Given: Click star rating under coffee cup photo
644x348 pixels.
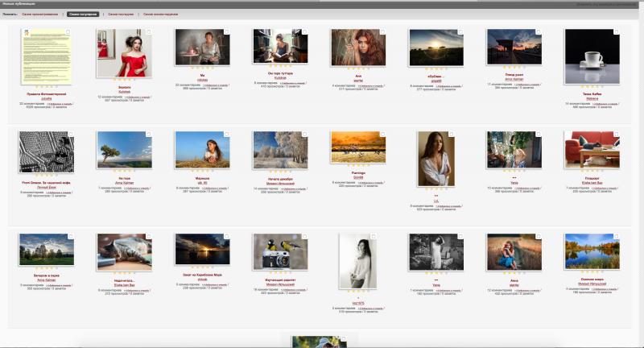Looking at the screenshot, I should 592,87.
